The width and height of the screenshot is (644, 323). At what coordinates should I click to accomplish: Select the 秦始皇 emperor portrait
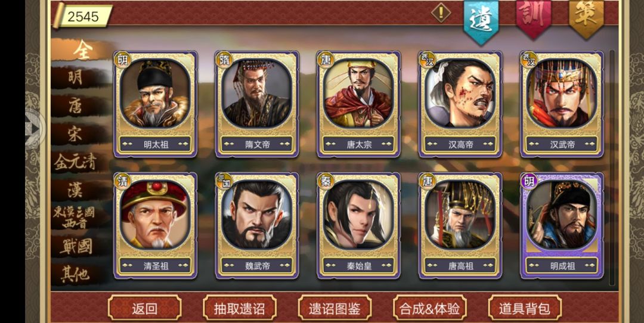point(358,215)
